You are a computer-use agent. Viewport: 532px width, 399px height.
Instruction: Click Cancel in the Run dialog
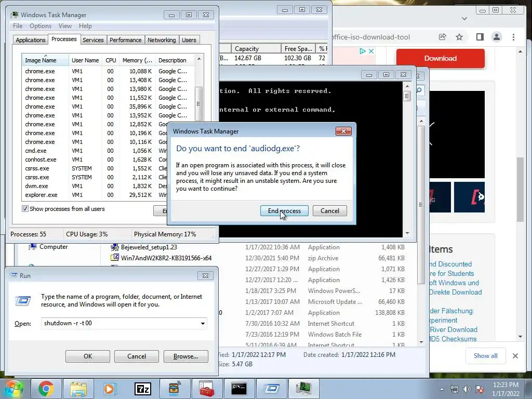click(x=137, y=356)
